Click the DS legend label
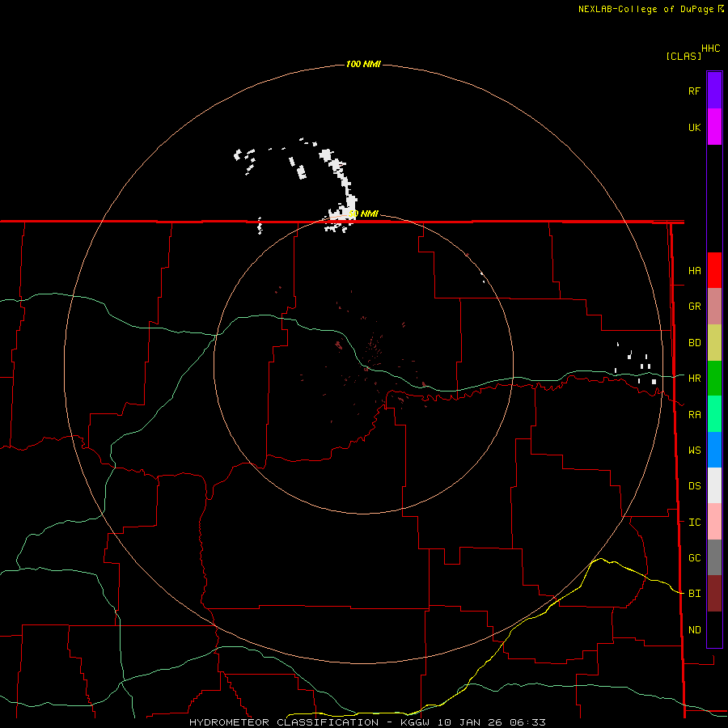 pyautogui.click(x=694, y=486)
